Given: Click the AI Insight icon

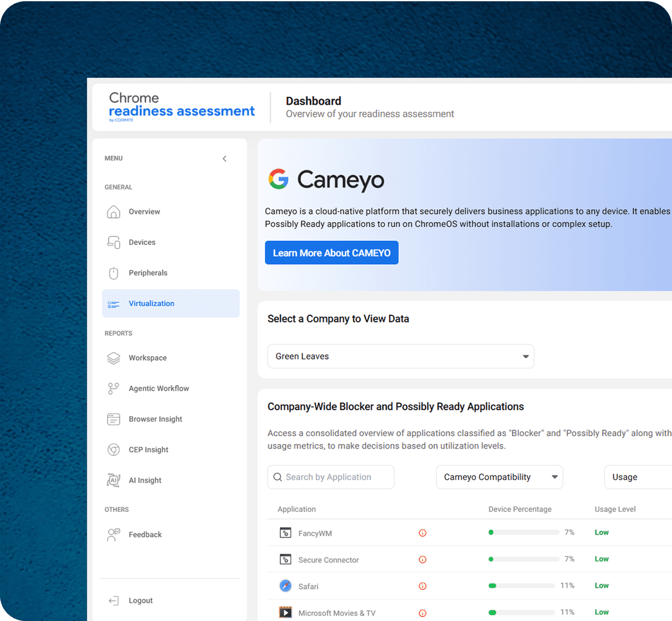Looking at the screenshot, I should [114, 480].
